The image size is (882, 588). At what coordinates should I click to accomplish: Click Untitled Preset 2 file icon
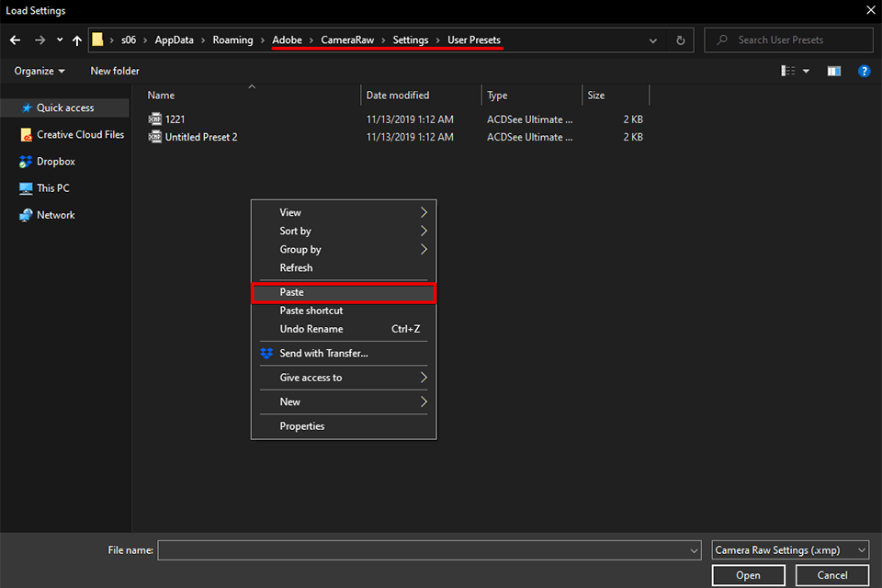pos(154,136)
